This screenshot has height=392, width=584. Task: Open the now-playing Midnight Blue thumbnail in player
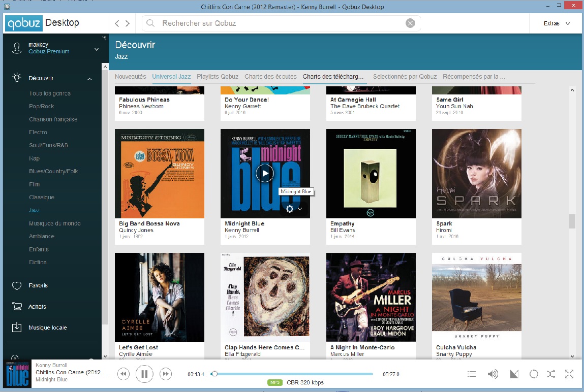click(x=17, y=374)
